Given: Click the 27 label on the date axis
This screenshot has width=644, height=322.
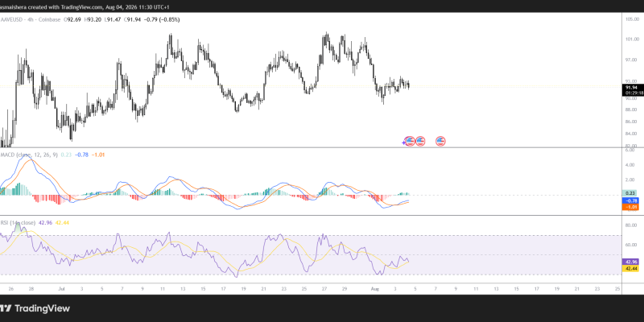Looking at the screenshot, I should pyautogui.click(x=324, y=289).
